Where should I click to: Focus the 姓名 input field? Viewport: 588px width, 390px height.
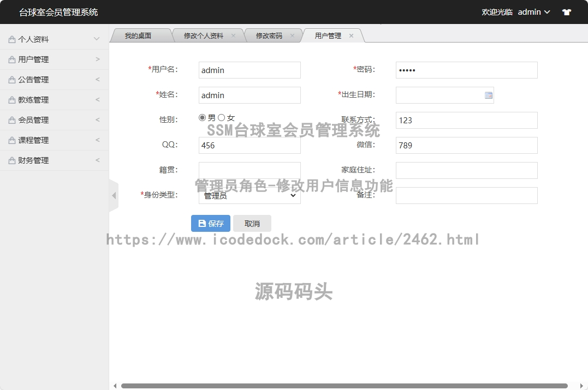click(x=250, y=95)
